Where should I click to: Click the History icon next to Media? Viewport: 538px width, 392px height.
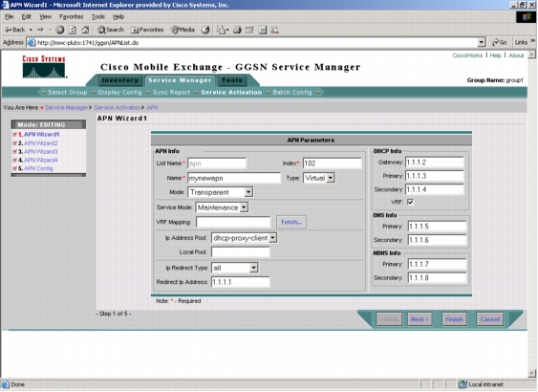[205, 30]
